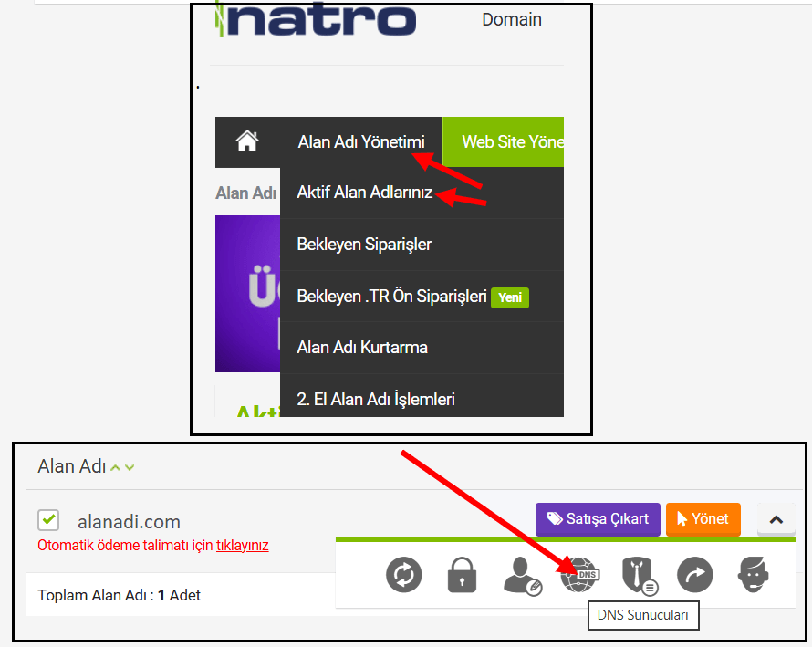Click the Satışa Çıkart button
812x647 pixels.
pyautogui.click(x=598, y=519)
